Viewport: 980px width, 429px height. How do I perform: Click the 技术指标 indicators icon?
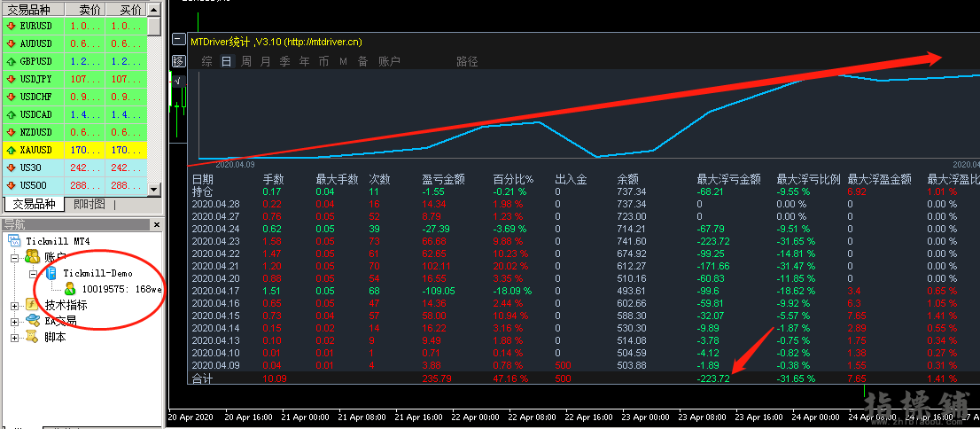(x=32, y=305)
